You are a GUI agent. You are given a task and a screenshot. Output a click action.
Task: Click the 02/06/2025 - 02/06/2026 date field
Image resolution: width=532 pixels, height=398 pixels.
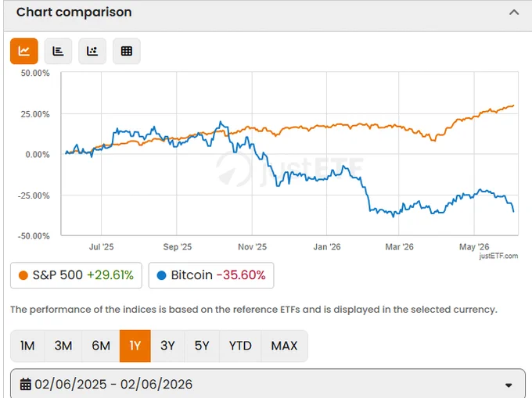(268, 385)
